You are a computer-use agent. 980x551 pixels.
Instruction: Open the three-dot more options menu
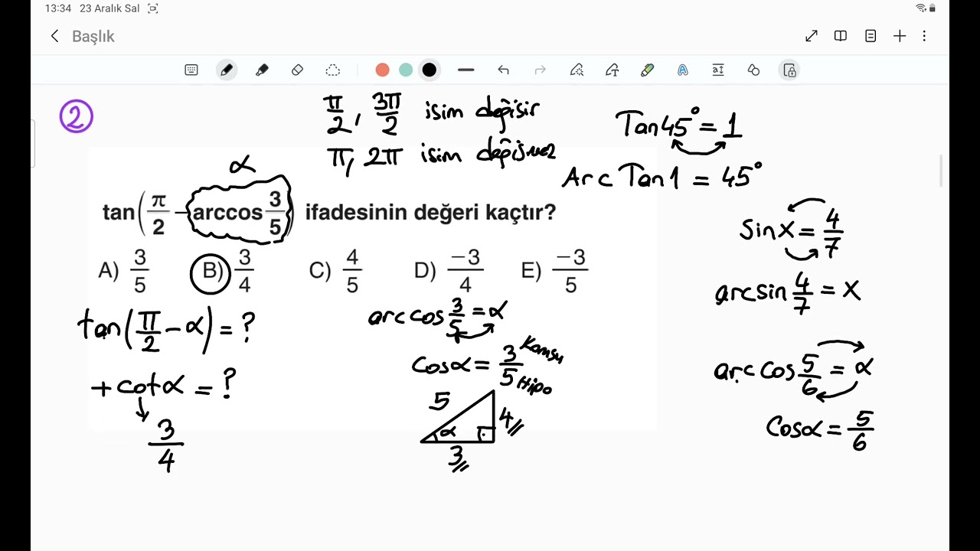924,36
